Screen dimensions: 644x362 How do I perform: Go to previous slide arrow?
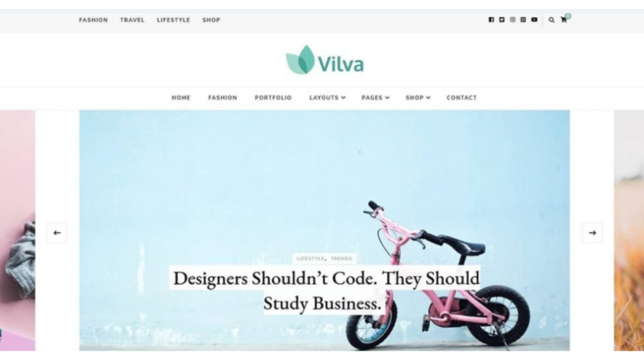point(57,233)
